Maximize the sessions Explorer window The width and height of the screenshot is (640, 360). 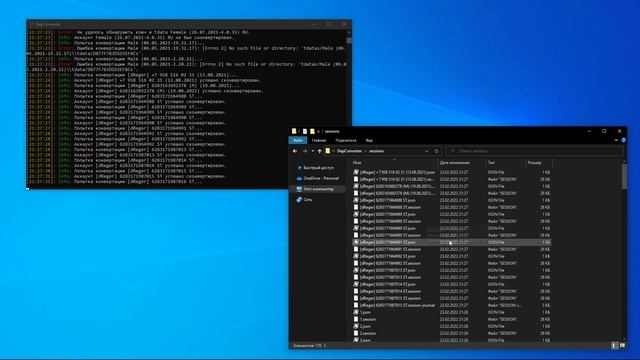(x=604, y=131)
